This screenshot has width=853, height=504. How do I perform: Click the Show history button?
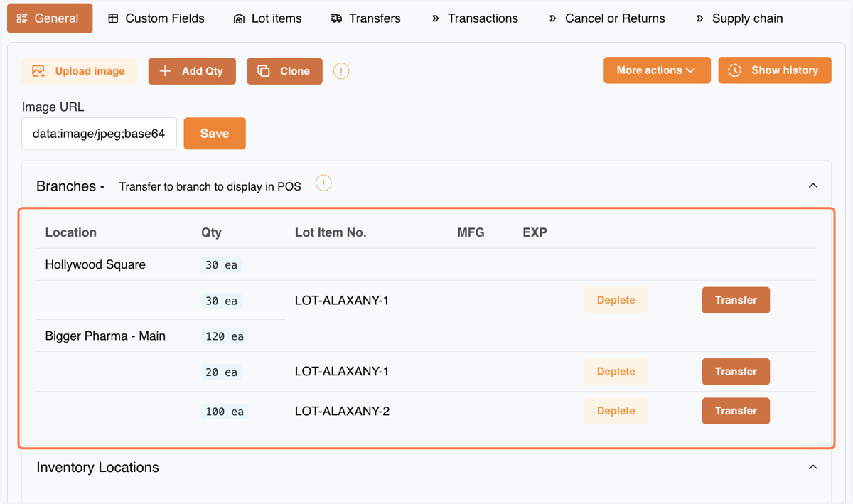coord(775,70)
